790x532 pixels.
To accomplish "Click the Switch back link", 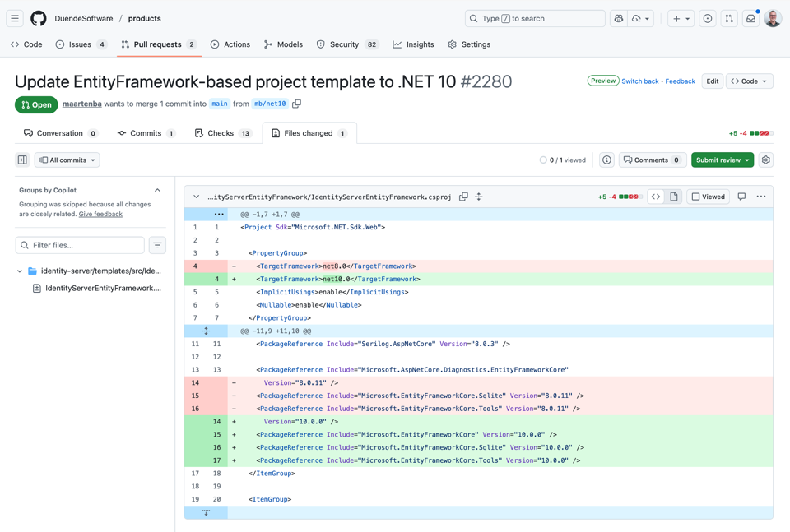I will click(x=640, y=81).
